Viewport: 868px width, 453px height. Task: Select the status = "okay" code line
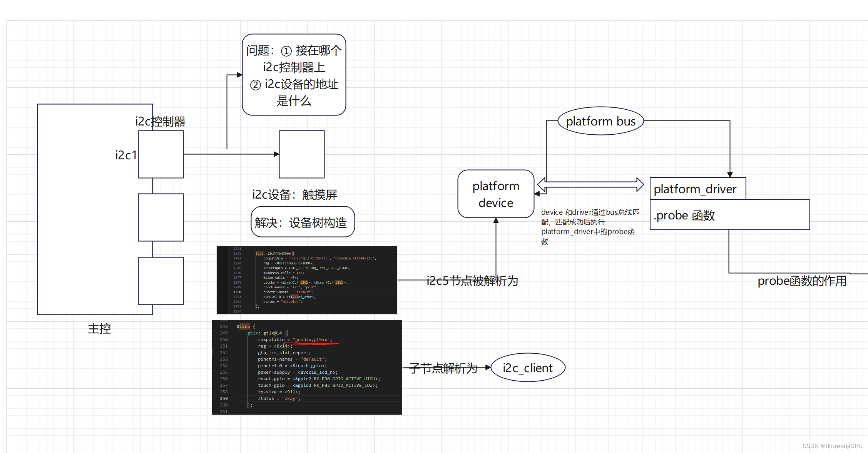pyautogui.click(x=279, y=398)
